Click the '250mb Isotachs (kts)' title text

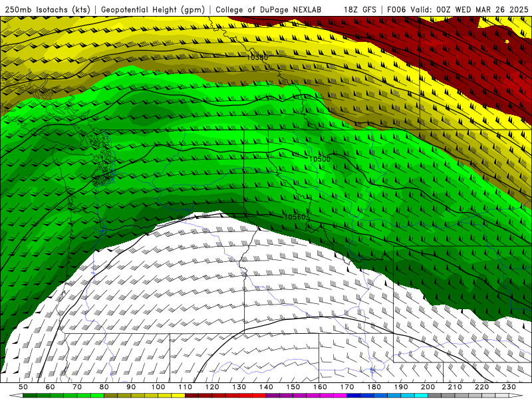click(48, 10)
